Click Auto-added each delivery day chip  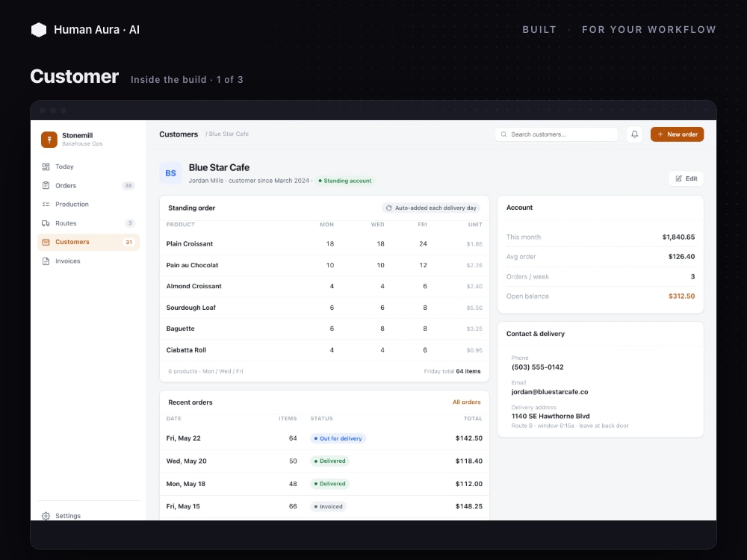click(x=431, y=208)
